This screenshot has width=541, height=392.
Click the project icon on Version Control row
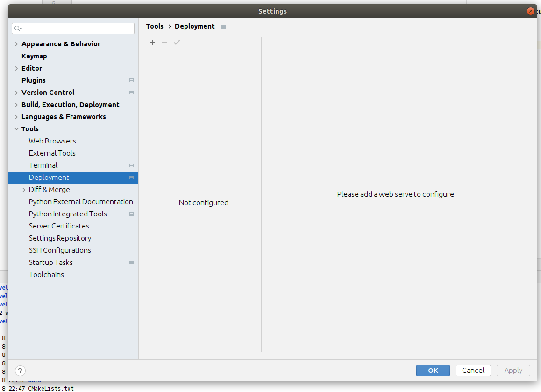click(131, 93)
